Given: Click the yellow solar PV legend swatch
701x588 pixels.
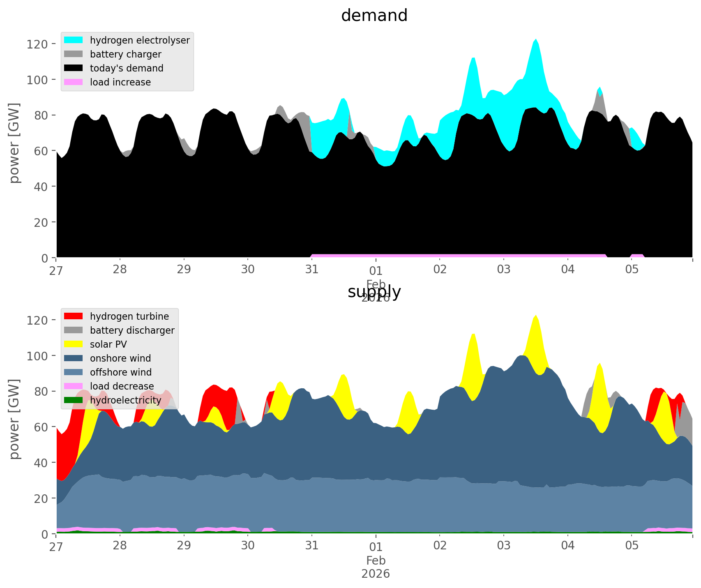Looking at the screenshot, I should coord(74,344).
